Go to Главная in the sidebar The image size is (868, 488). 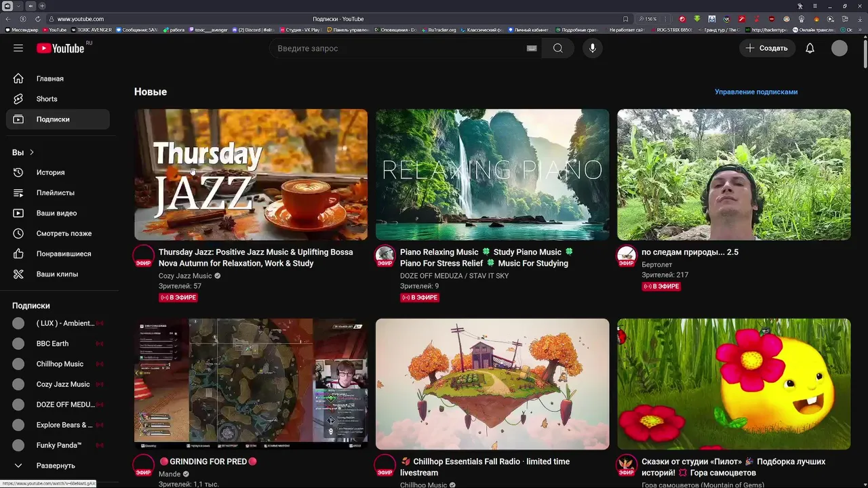click(x=58, y=79)
